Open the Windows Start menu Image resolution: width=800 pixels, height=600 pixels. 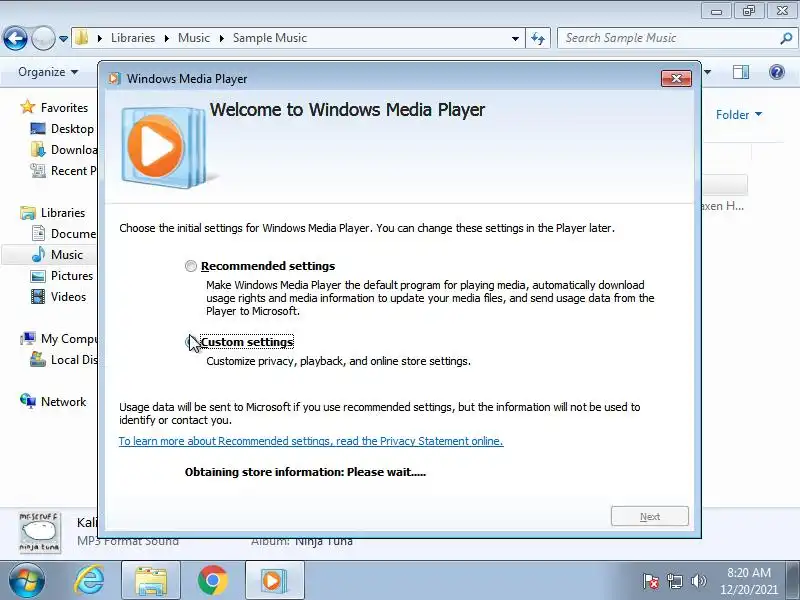26,580
